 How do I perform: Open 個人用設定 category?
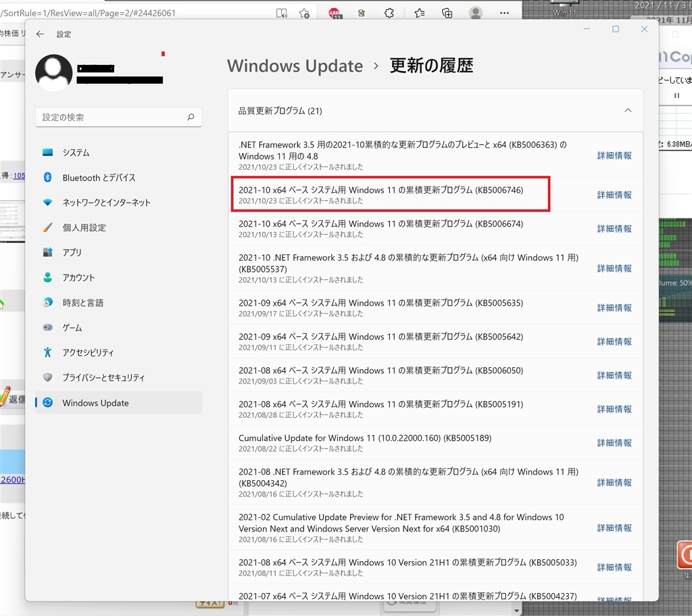119,227
